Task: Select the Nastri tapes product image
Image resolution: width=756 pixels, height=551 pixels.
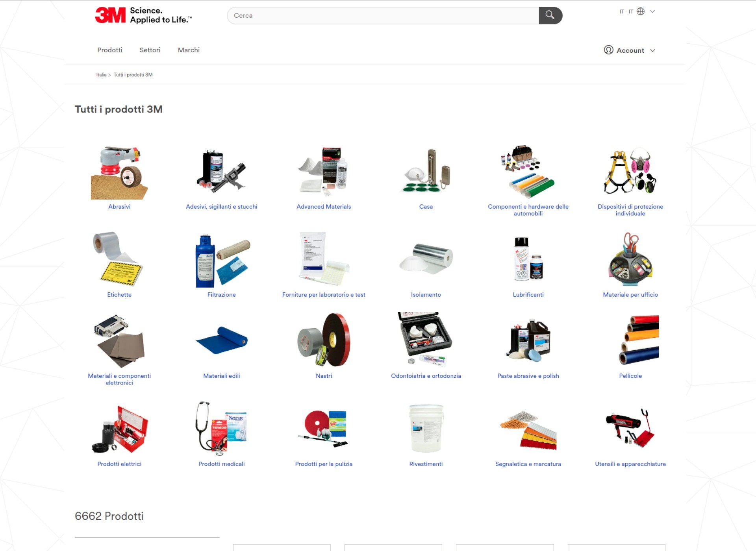Action: tap(324, 340)
